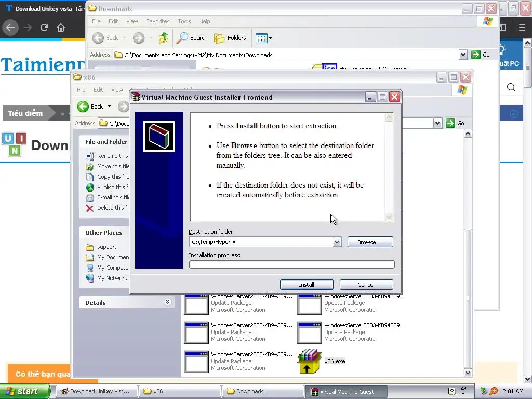Expand x86 window address dropdown
The image size is (532, 399).
(x=437, y=123)
